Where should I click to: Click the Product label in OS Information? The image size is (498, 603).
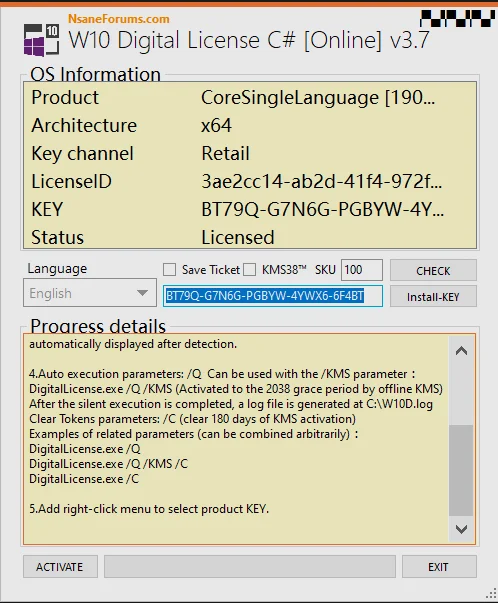click(65, 97)
